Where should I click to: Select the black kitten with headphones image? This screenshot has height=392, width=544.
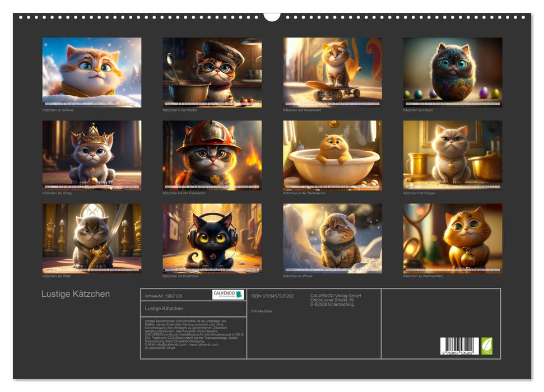click(212, 238)
